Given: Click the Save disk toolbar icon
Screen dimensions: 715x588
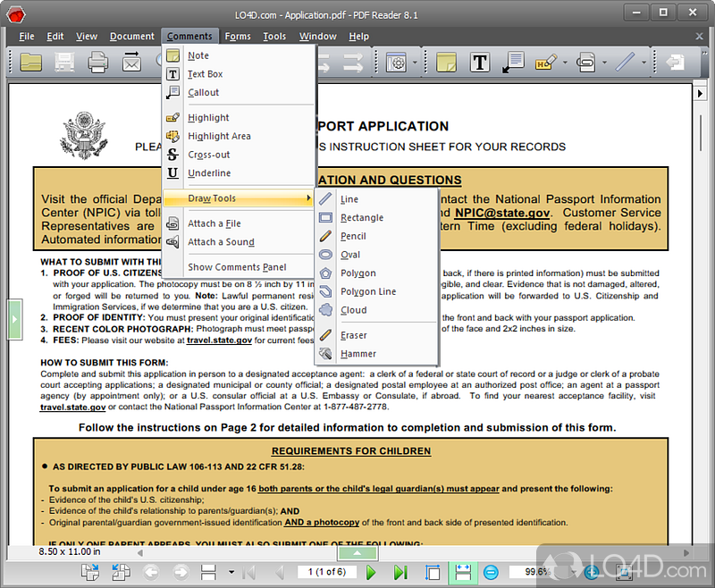Looking at the screenshot, I should tap(64, 63).
